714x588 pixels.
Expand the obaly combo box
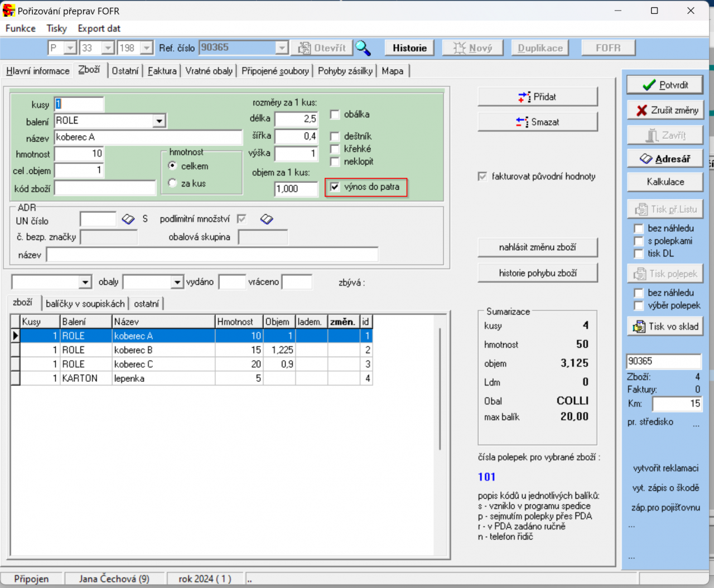point(177,283)
